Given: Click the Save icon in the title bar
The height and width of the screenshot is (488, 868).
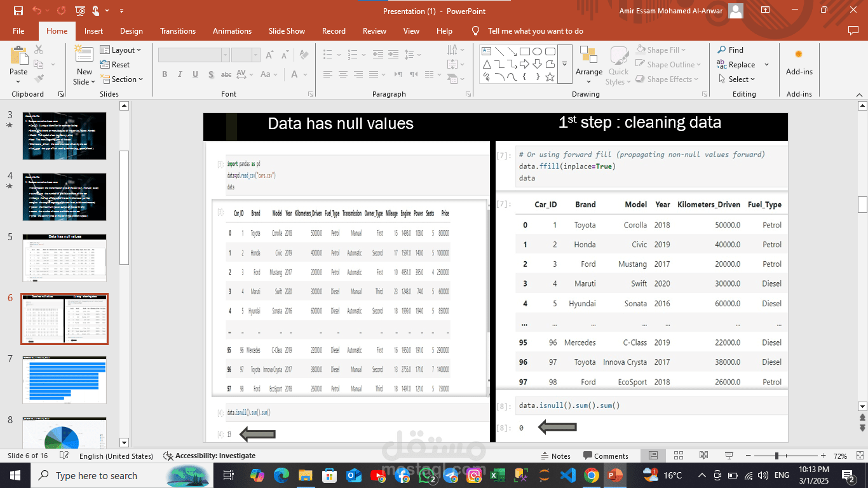Looking at the screenshot, I should 18,11.
